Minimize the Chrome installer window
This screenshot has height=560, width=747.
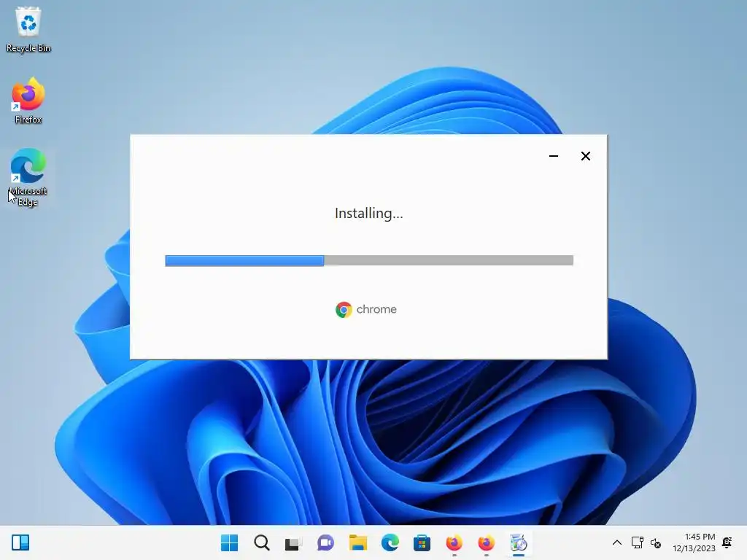pos(554,156)
